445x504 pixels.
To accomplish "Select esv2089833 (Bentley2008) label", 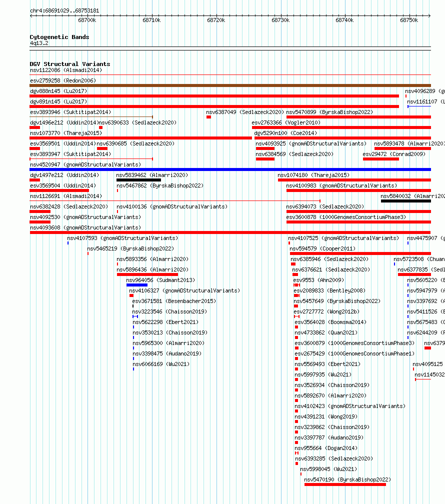I will 329,290.
